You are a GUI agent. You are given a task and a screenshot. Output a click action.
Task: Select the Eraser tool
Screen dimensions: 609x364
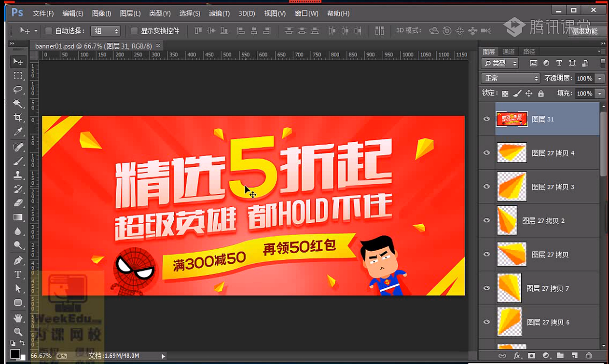point(18,203)
